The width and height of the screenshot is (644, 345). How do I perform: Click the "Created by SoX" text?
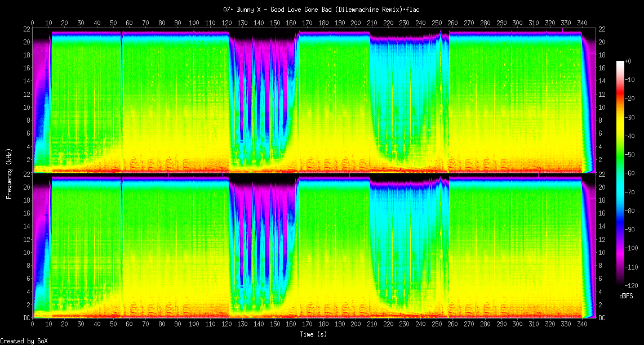point(23,340)
